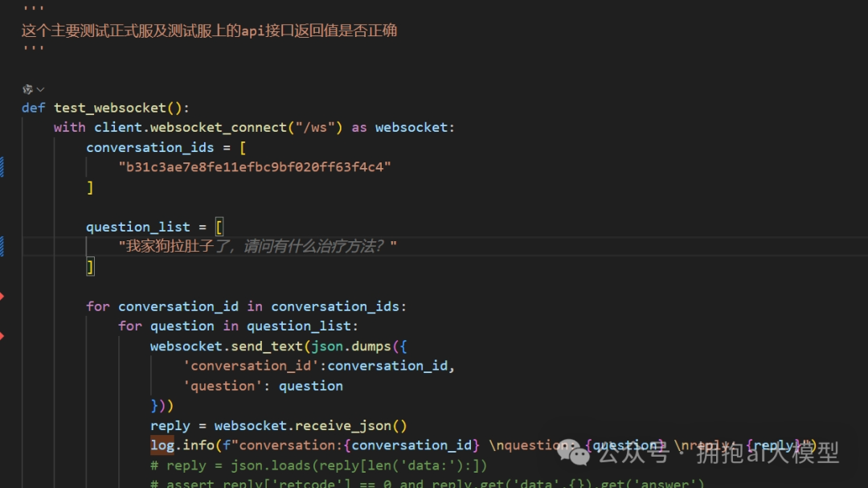Click the highlighted log in log.info
The width and height of the screenshot is (868, 488).
[x=162, y=445]
